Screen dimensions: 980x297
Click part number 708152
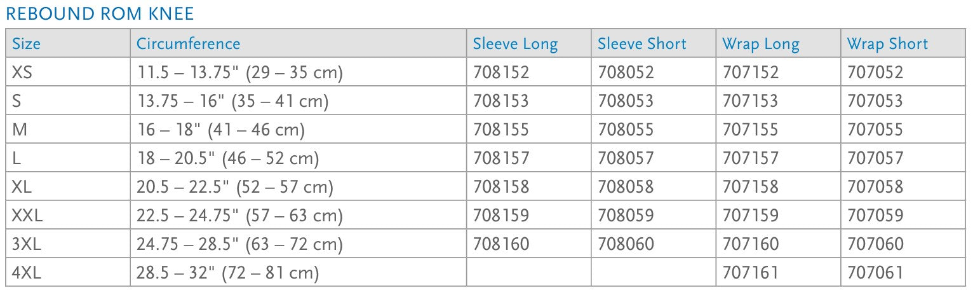click(x=500, y=73)
